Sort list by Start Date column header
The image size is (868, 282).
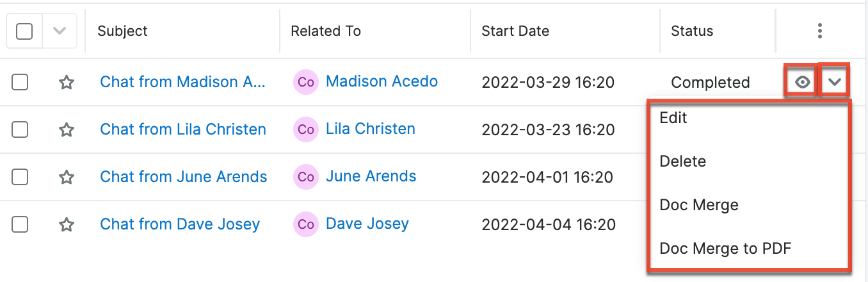(x=515, y=31)
